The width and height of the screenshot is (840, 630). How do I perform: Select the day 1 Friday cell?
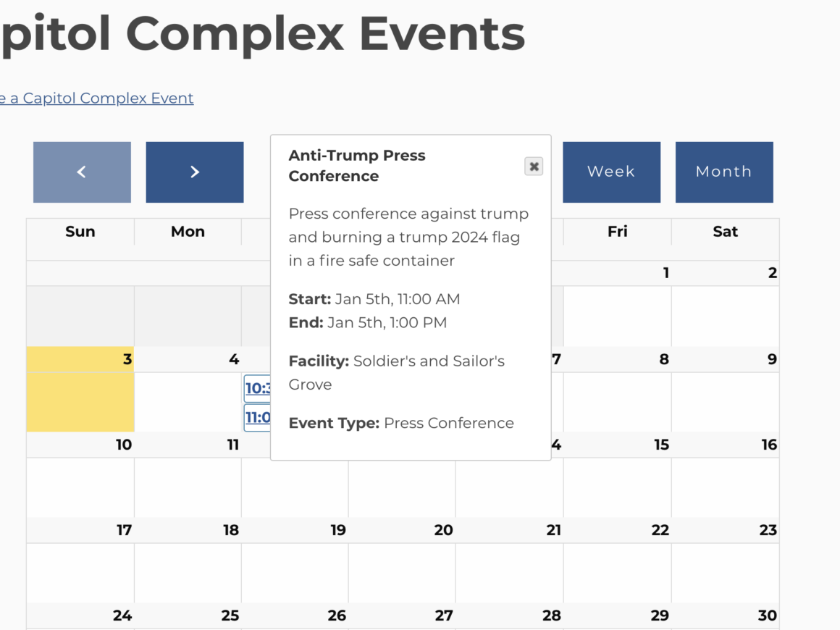tap(617, 316)
